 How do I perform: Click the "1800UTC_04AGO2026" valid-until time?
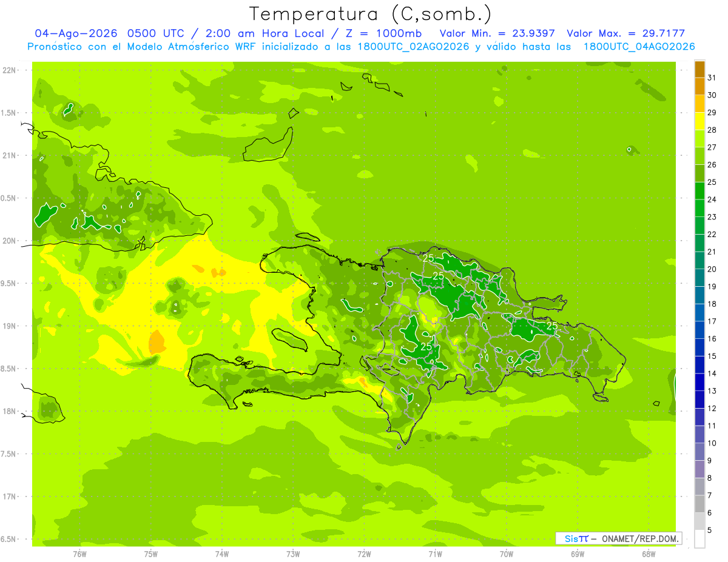click(x=639, y=47)
